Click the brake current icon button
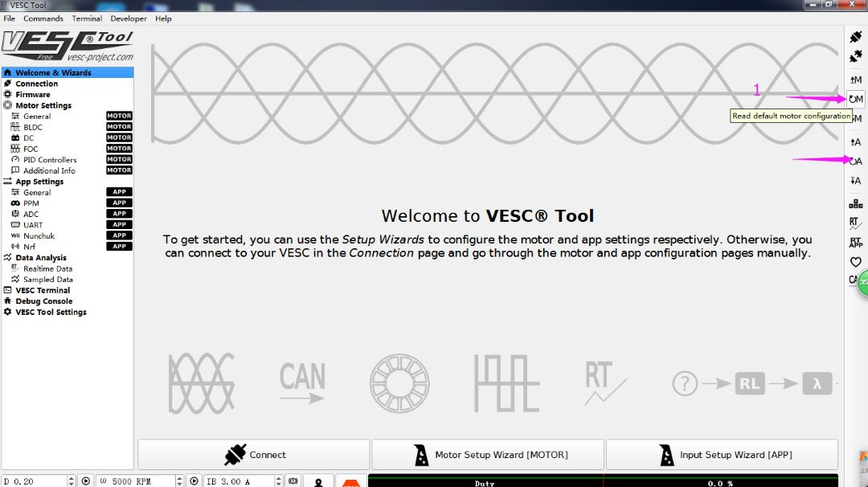This screenshot has width=868, height=487. [x=293, y=481]
